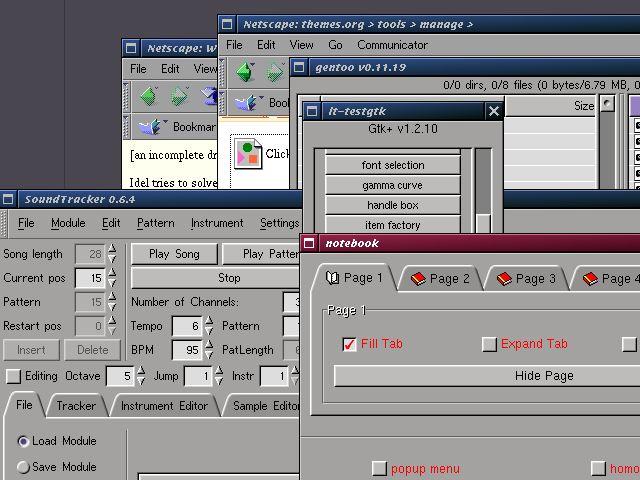Click the SoundTracker menubar handle grip
The height and width of the screenshot is (480, 640).
point(4,223)
